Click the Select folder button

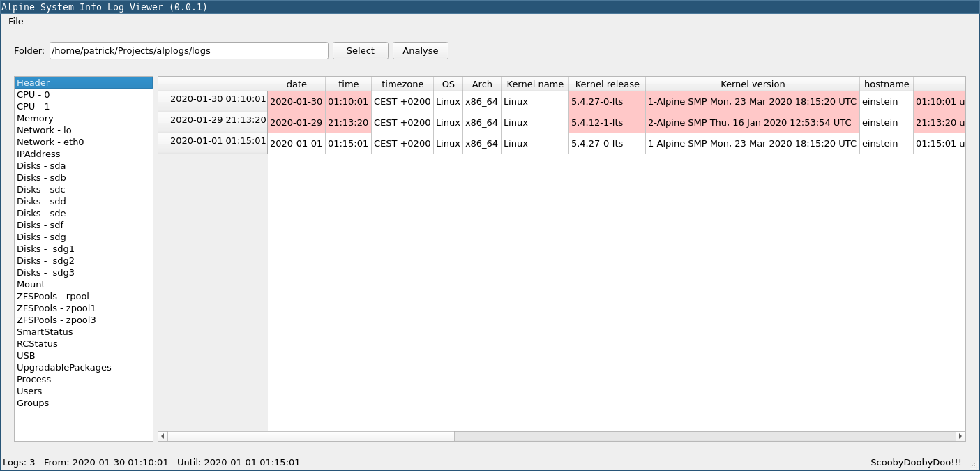tap(361, 51)
